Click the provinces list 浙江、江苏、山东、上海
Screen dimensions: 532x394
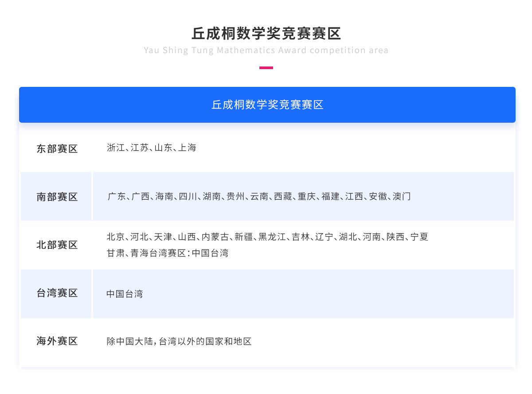coord(152,148)
